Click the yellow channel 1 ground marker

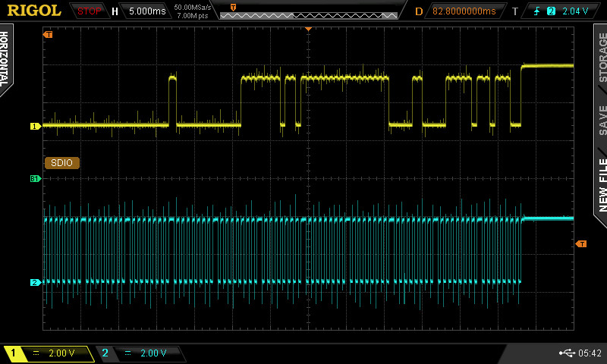(x=36, y=126)
